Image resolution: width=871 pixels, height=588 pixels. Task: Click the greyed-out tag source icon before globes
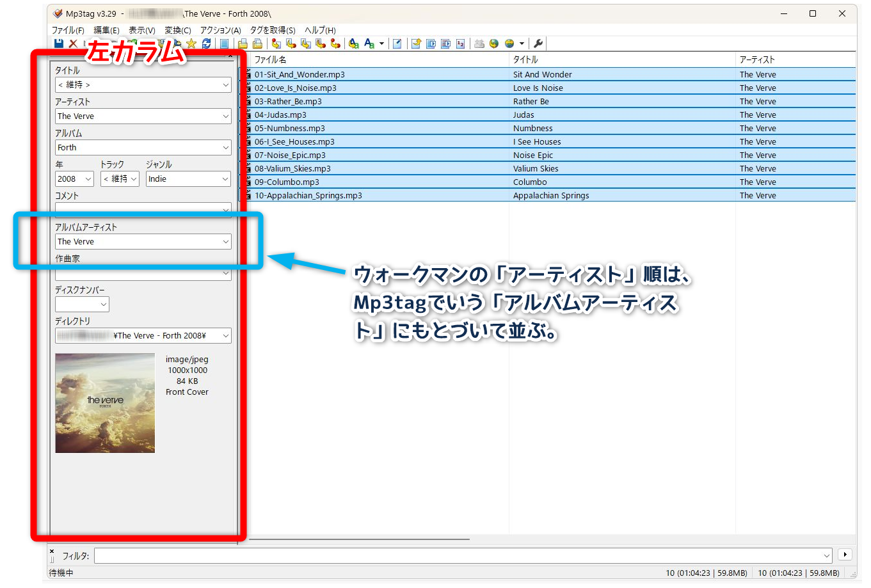click(x=479, y=44)
